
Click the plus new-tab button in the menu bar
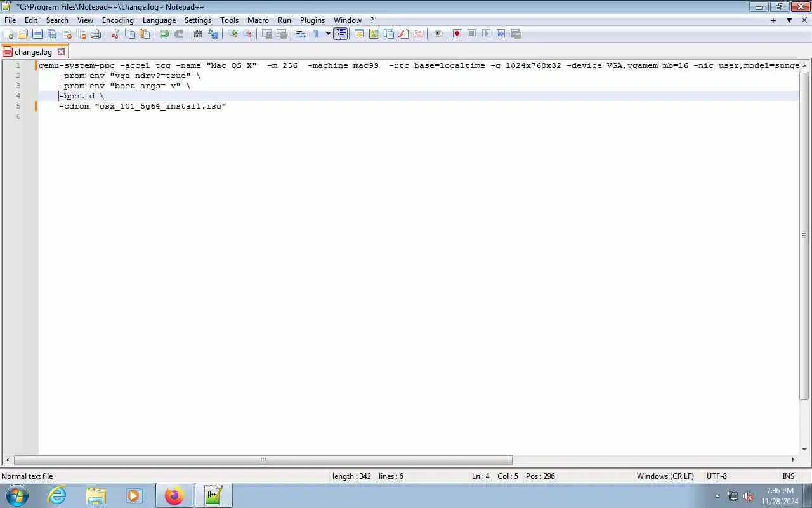773,20
